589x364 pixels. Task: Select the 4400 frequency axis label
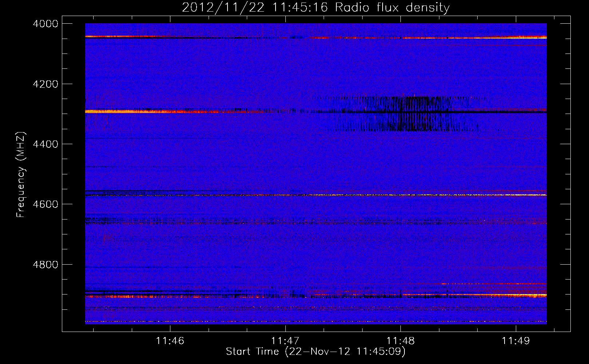(46, 144)
